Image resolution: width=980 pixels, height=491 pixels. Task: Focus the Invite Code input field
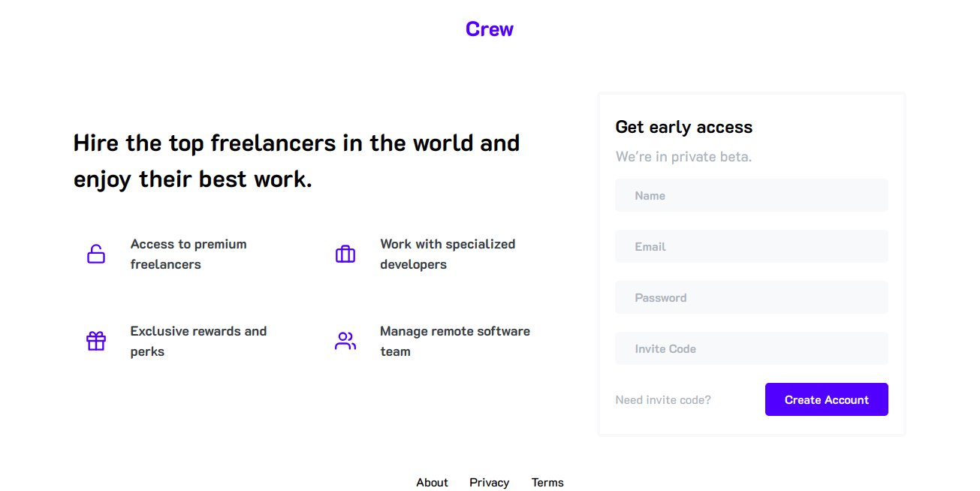pyautogui.click(x=752, y=348)
